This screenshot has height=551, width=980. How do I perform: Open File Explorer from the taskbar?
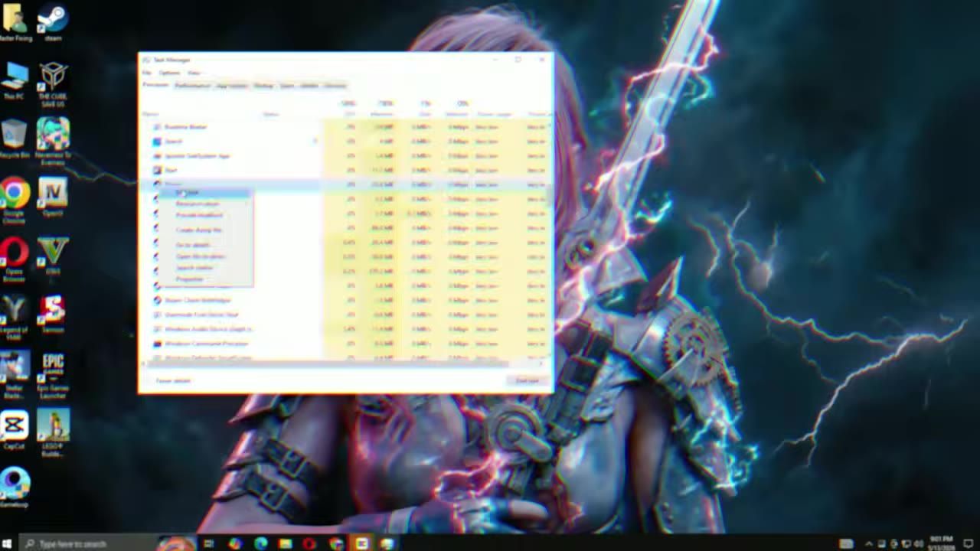[x=286, y=543]
